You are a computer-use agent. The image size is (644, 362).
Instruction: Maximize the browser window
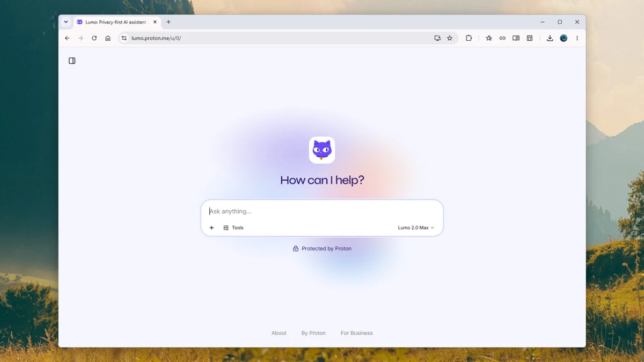pyautogui.click(x=560, y=22)
